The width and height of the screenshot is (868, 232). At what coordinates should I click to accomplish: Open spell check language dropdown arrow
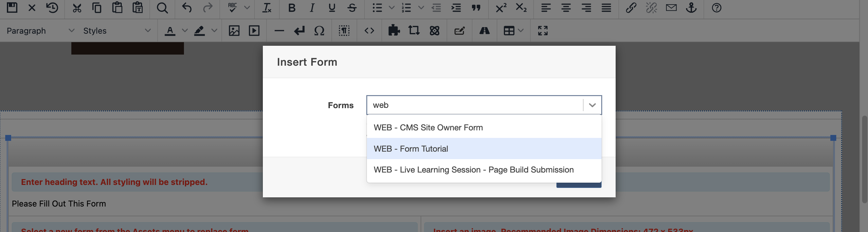click(x=247, y=8)
